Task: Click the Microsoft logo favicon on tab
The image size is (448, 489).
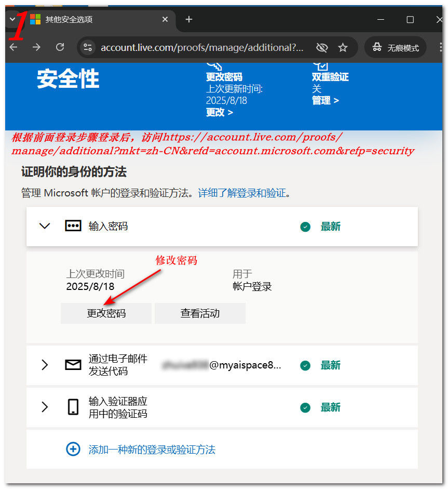Action: (x=35, y=19)
